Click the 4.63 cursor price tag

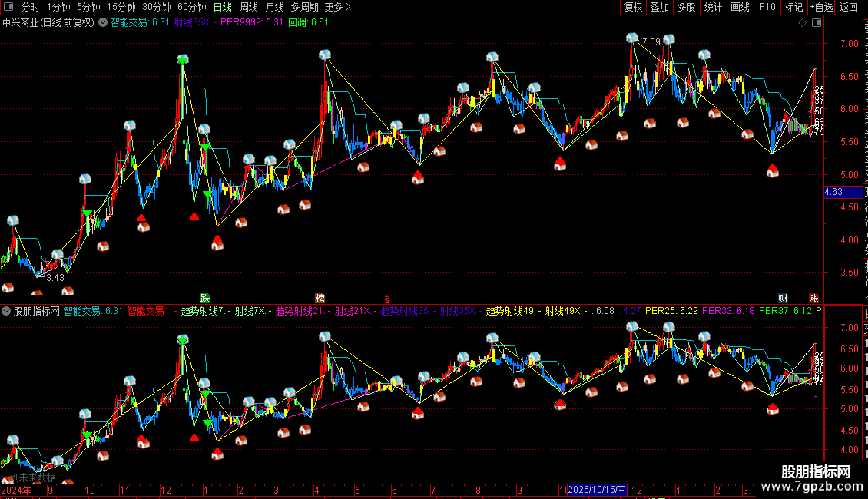[843, 192]
